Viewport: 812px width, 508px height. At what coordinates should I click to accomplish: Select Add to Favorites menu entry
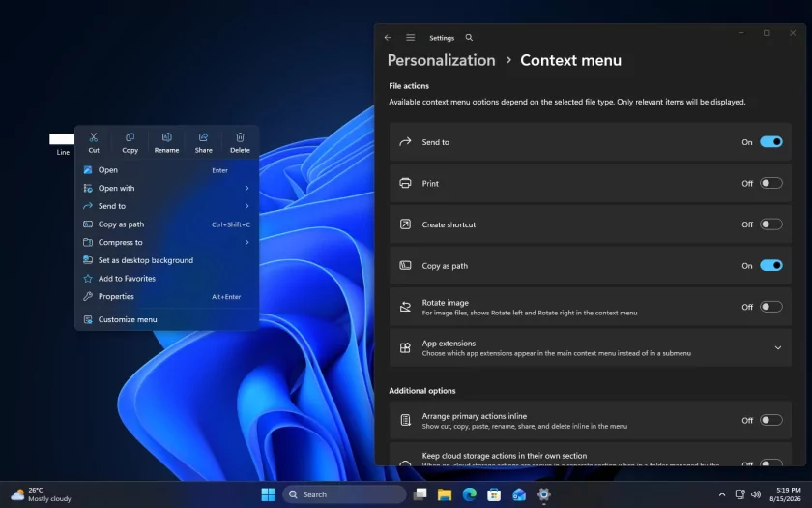166,279
